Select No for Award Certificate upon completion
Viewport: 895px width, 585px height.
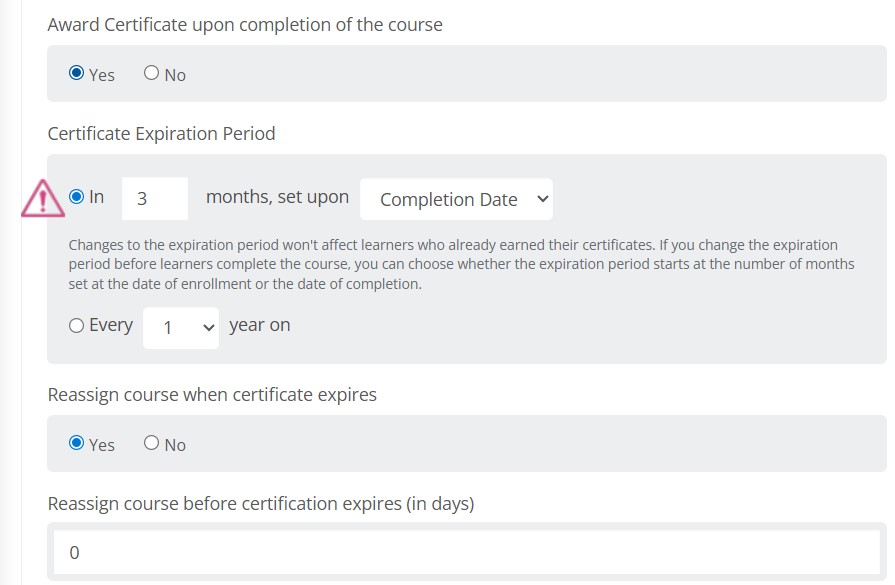click(x=151, y=73)
